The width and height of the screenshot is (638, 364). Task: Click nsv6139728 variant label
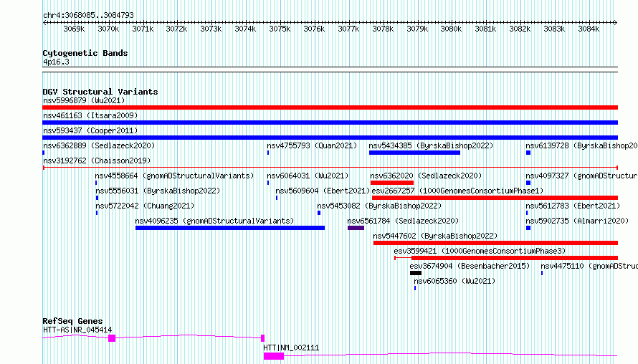[x=581, y=145]
